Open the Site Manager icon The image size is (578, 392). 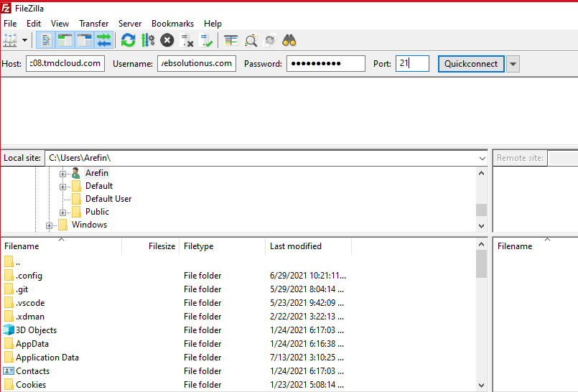[x=10, y=40]
